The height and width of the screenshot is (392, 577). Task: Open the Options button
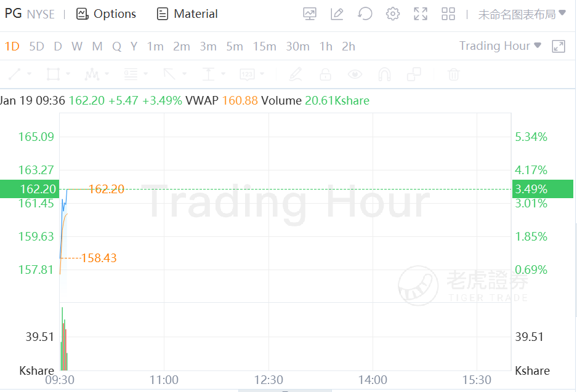point(106,14)
